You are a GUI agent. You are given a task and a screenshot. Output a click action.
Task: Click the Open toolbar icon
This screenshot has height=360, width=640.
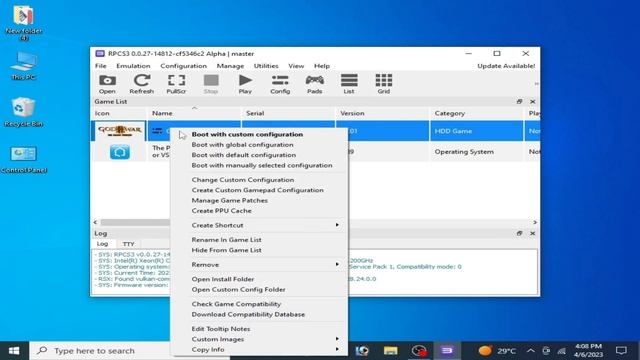tap(107, 84)
